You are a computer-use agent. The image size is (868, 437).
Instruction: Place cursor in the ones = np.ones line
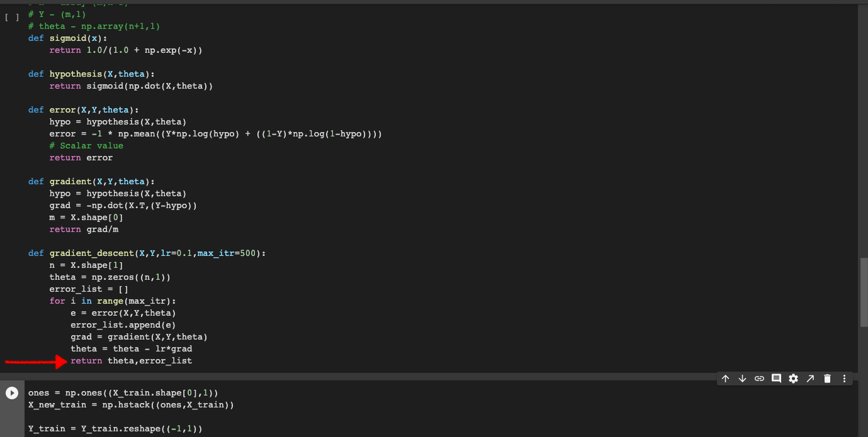click(122, 393)
